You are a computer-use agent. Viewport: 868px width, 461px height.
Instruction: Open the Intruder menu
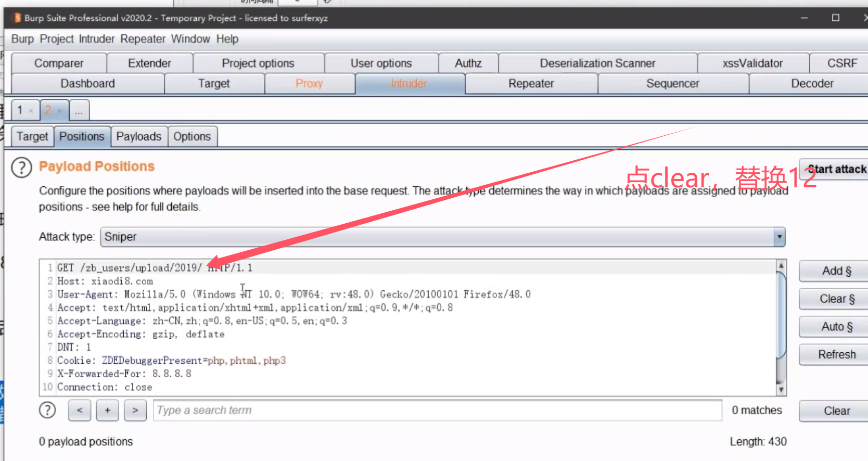click(97, 39)
